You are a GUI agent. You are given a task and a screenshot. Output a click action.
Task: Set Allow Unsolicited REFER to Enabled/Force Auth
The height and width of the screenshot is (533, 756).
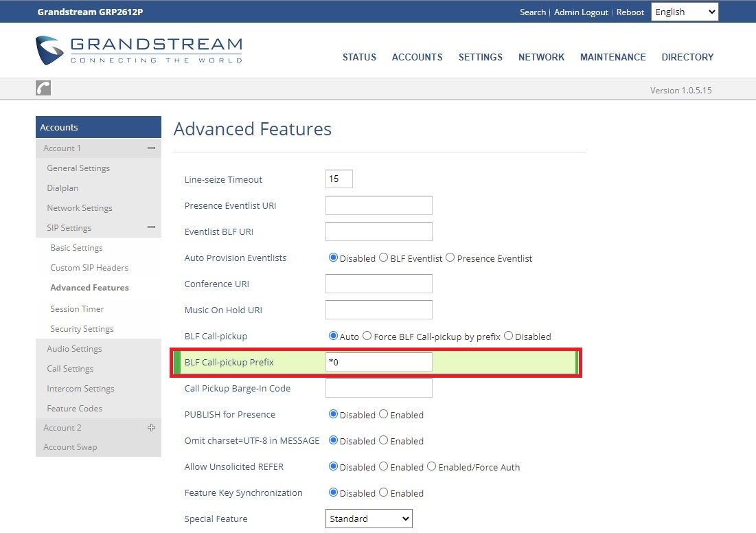(432, 467)
